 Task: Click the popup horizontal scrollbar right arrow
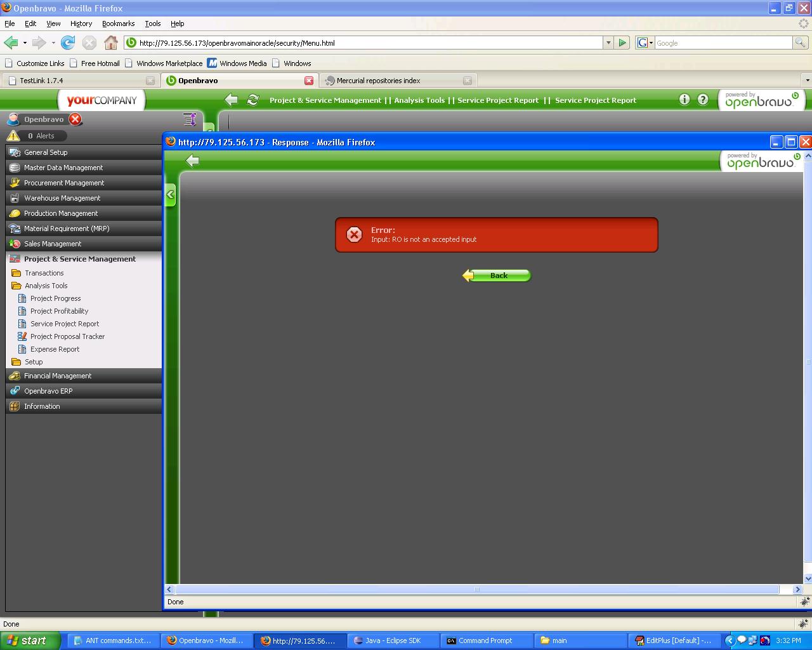[797, 589]
